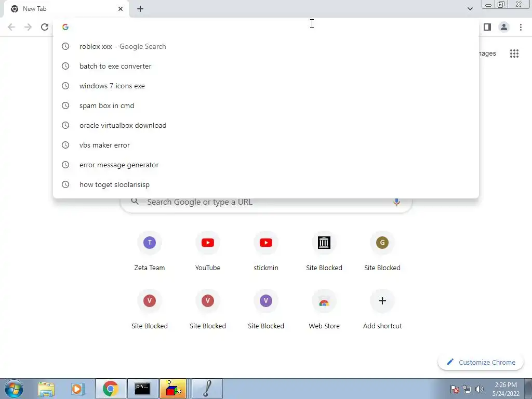Choose 'roblox xxx - Google Search' suggestion
The height and width of the screenshot is (399, 532).
pos(265,46)
